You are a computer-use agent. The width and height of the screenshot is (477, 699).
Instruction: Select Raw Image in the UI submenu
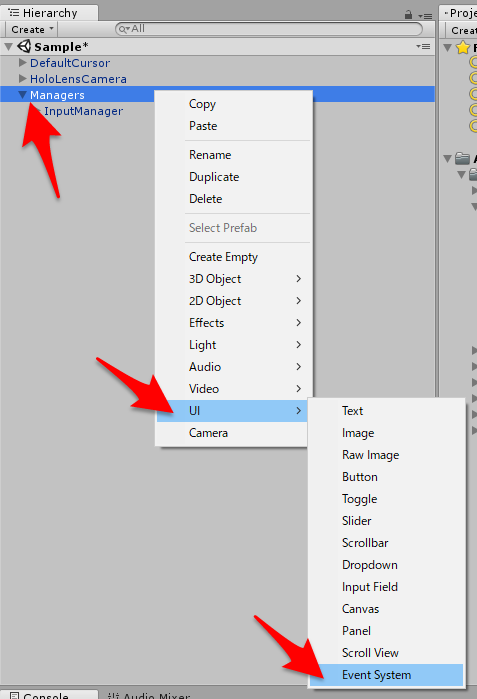click(x=386, y=455)
